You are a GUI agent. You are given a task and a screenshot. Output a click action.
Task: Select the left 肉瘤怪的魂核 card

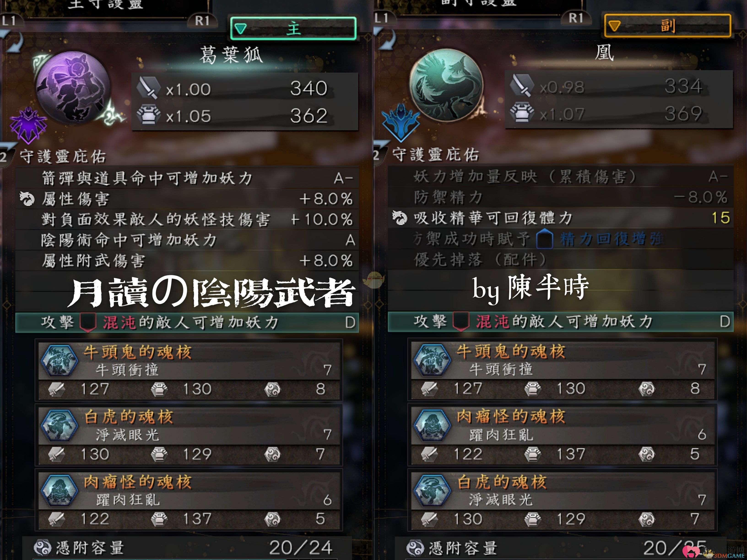coord(189,501)
